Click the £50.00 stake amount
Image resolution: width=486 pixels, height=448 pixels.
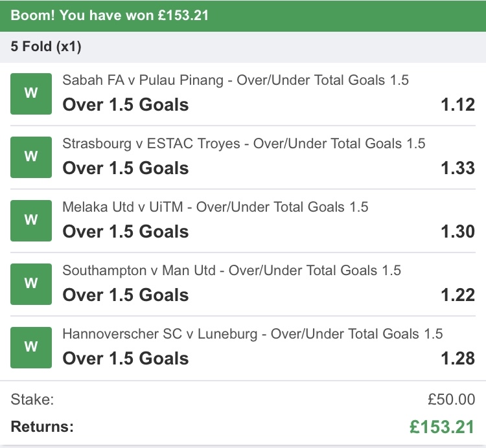point(447,399)
